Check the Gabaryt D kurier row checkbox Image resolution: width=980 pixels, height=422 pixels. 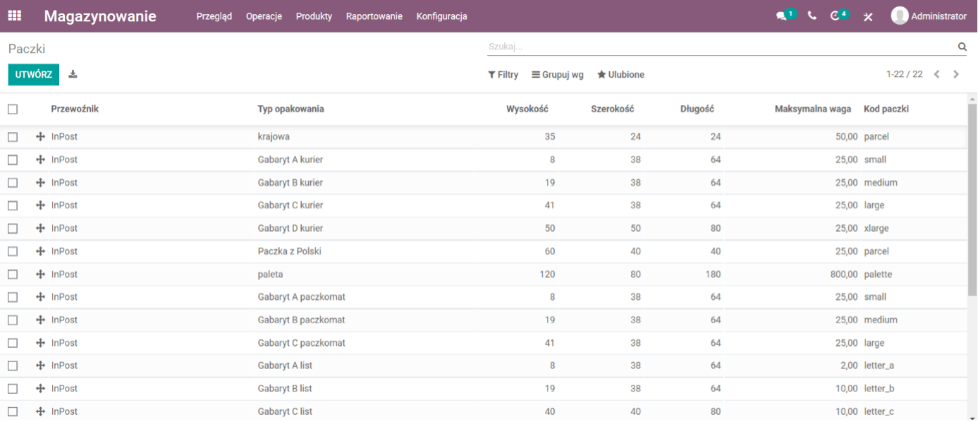(13, 229)
